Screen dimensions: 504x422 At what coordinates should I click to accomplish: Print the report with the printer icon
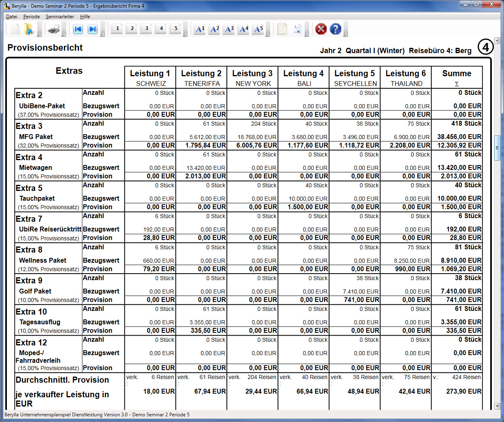(x=54, y=29)
